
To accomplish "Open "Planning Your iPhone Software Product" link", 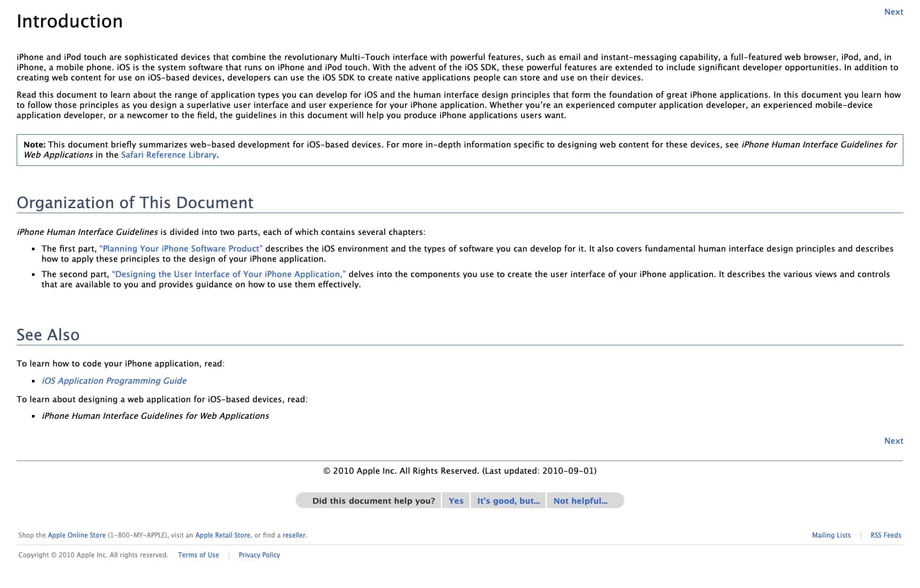I will coord(181,249).
